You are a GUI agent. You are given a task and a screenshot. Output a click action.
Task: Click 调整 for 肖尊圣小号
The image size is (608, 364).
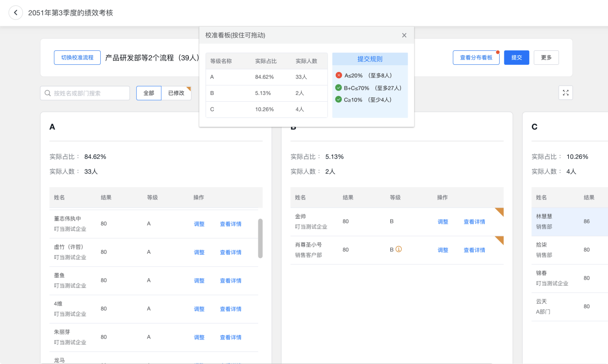pos(443,250)
